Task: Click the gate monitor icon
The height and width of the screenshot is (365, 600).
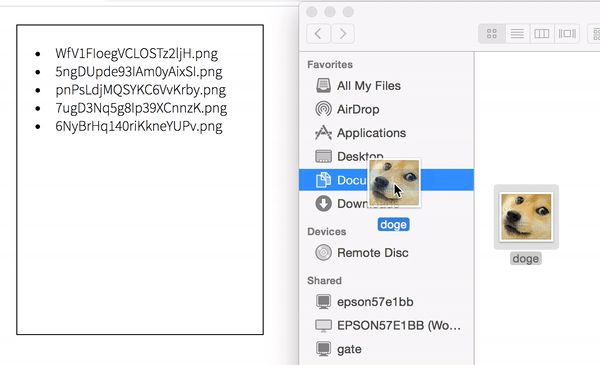Action: (x=323, y=349)
